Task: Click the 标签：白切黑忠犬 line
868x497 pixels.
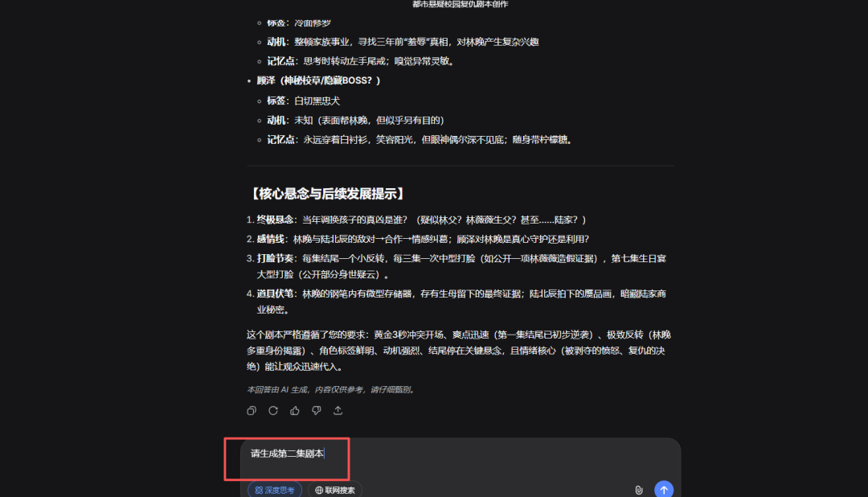Action: (x=303, y=101)
